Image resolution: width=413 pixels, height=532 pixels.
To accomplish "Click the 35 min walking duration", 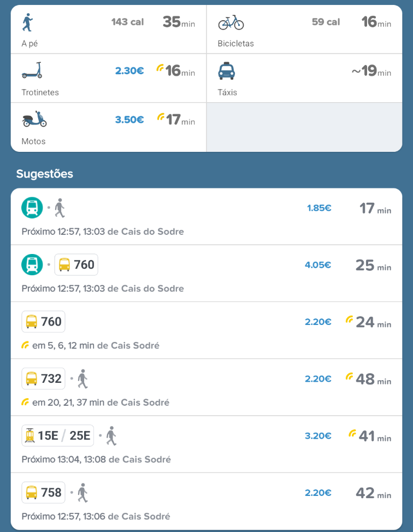I will point(178,22).
